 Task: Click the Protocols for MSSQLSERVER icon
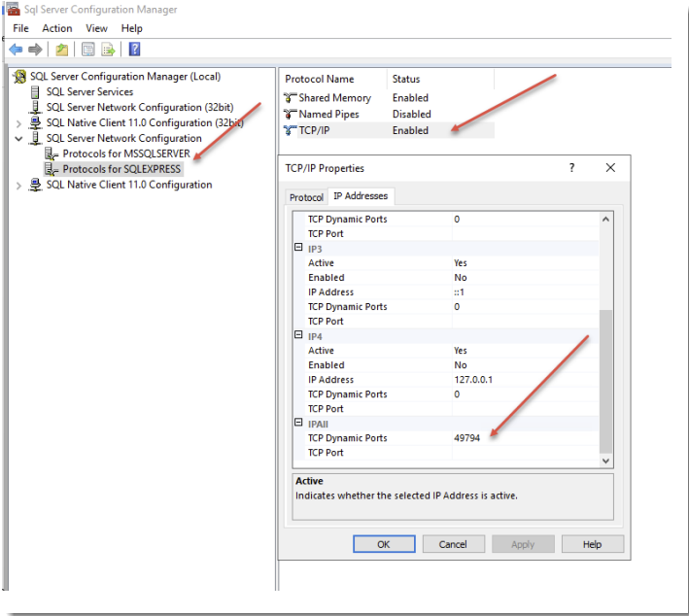tap(52, 154)
